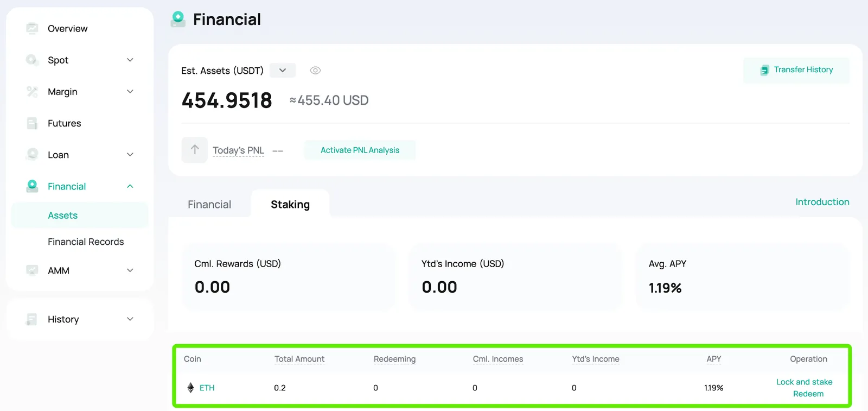Click Activate PNL Analysis button
868x411 pixels.
360,150
